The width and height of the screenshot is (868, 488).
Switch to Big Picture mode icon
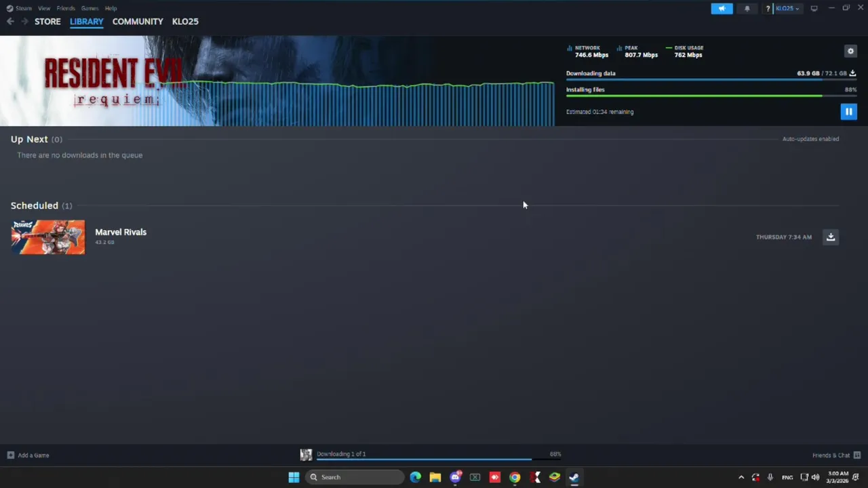(814, 8)
